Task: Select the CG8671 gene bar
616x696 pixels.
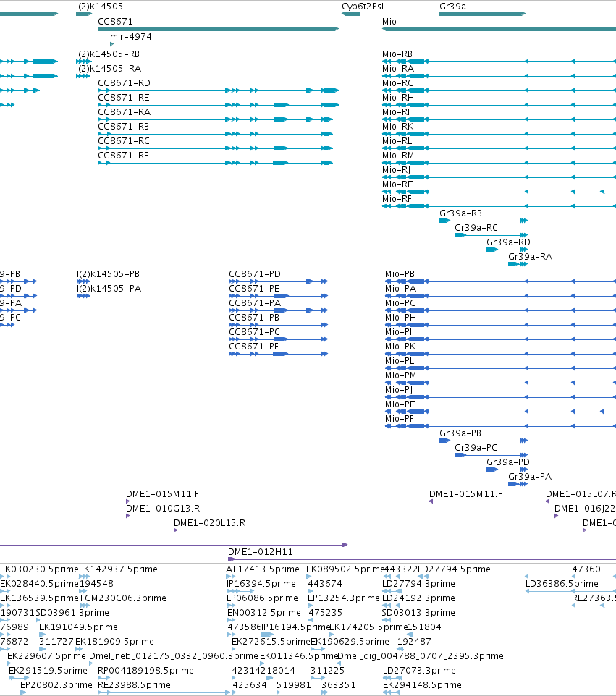Action: tap(218, 29)
